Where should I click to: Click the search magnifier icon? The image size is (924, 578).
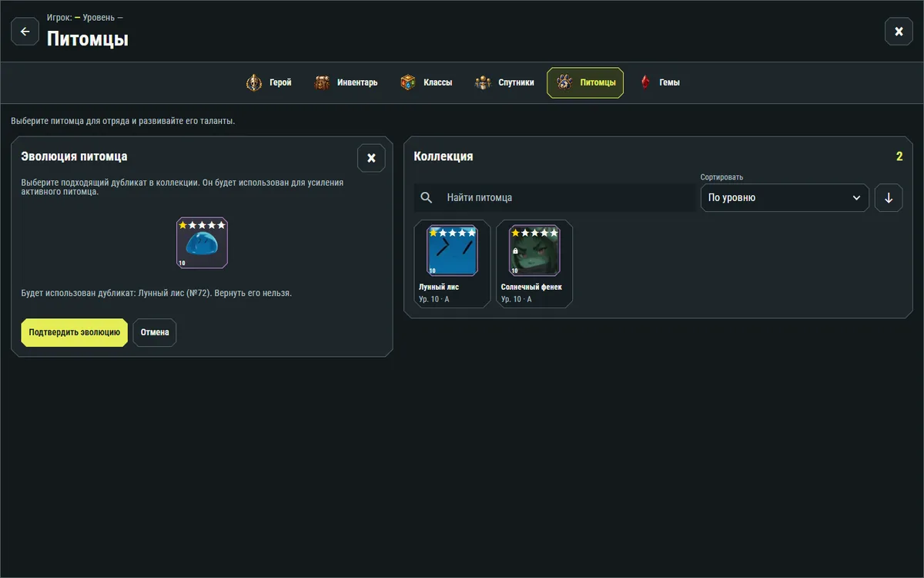pos(427,198)
